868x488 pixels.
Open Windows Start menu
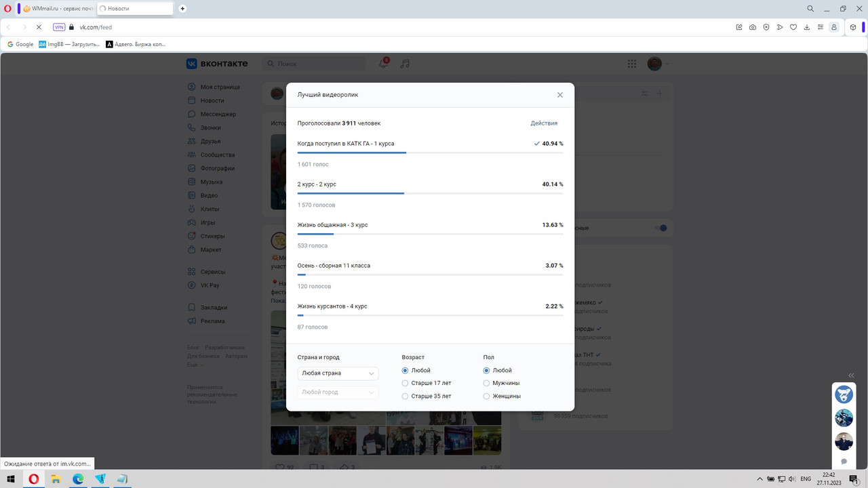coord(9,479)
